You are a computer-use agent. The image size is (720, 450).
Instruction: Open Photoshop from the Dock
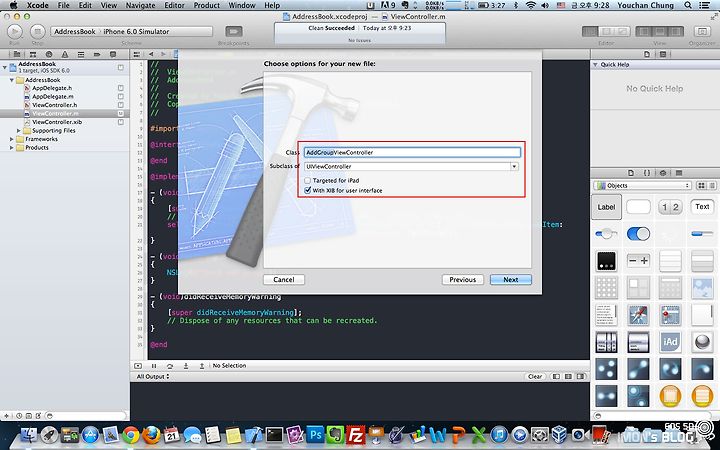315,434
